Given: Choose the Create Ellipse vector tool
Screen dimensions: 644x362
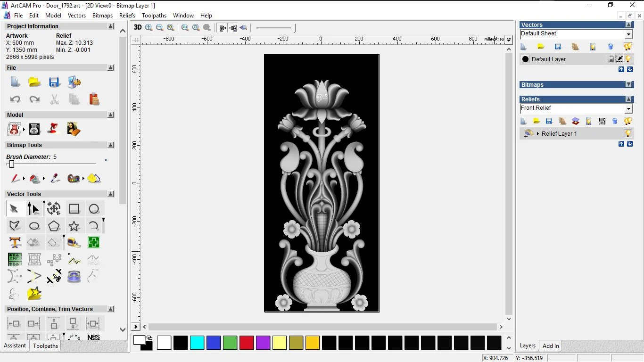Looking at the screenshot, I should click(x=34, y=226).
